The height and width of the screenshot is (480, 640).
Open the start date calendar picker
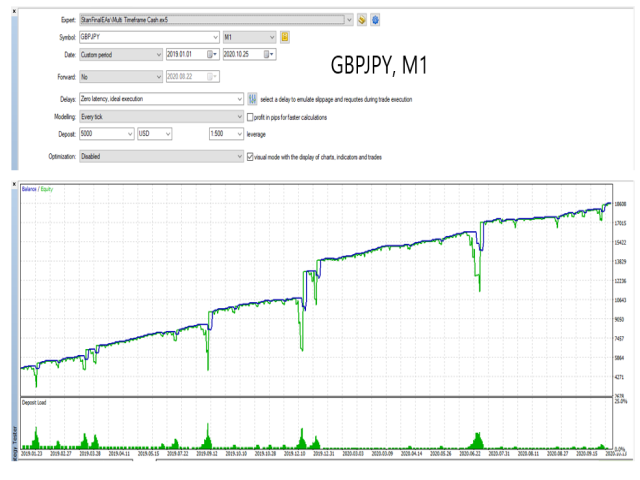point(211,54)
